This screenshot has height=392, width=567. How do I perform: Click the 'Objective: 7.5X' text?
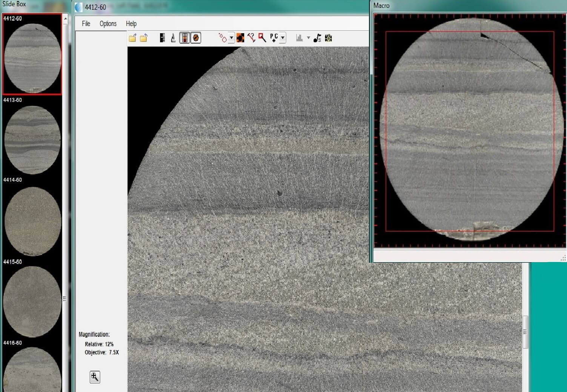coord(102,352)
